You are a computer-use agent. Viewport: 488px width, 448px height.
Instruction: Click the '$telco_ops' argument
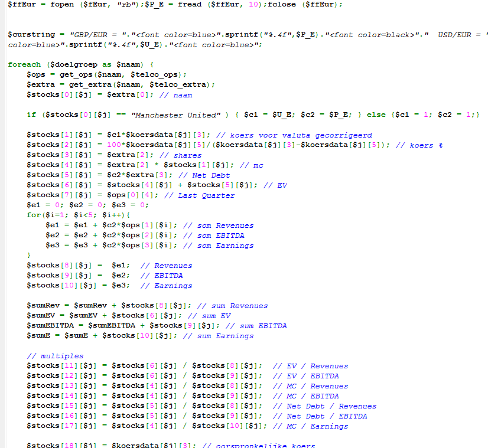(154, 74)
